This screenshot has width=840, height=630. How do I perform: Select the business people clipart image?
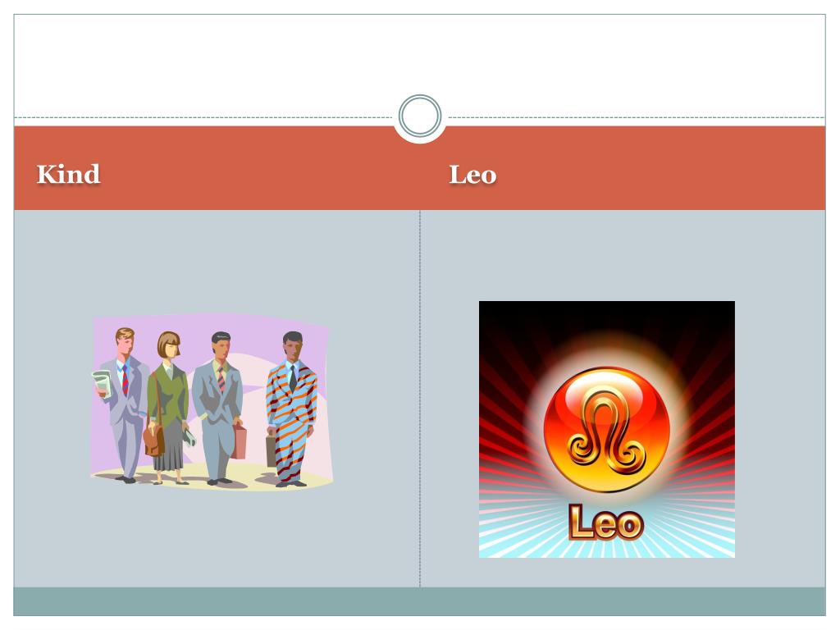click(x=212, y=402)
